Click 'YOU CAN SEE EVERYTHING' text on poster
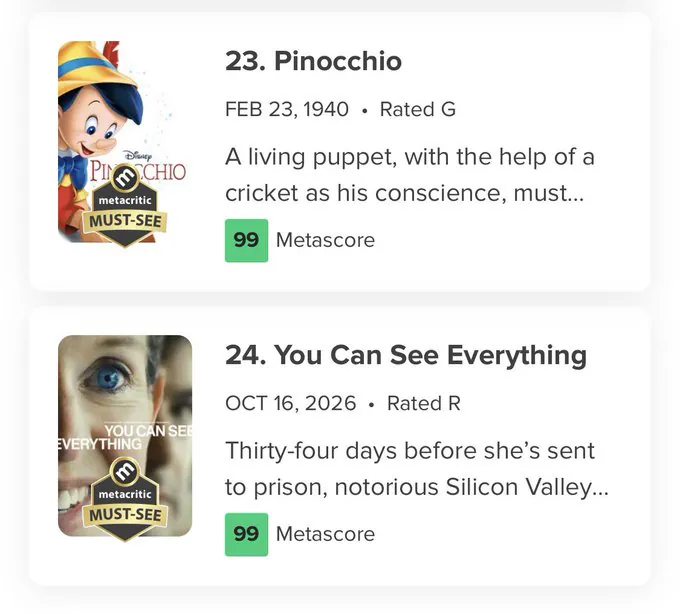Viewport: 680px width, 614px height. 125,437
